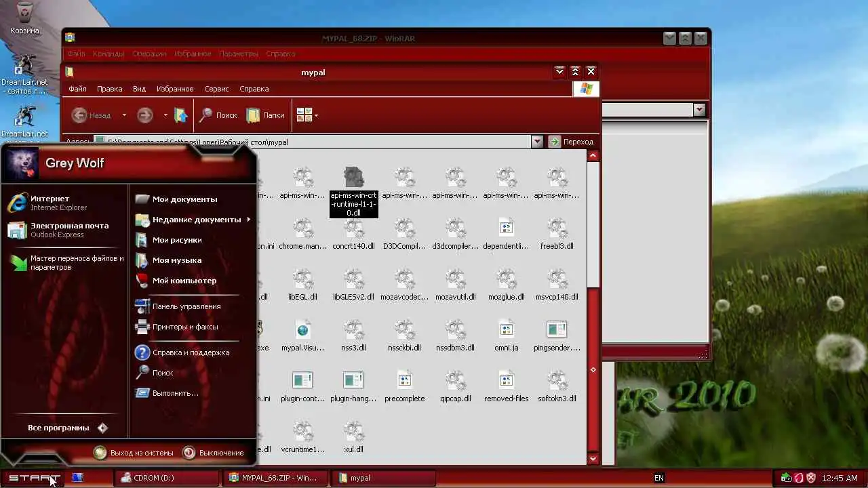Image resolution: width=868 pixels, height=488 pixels.
Task: Open Вид menu in mypal window
Action: (x=139, y=89)
